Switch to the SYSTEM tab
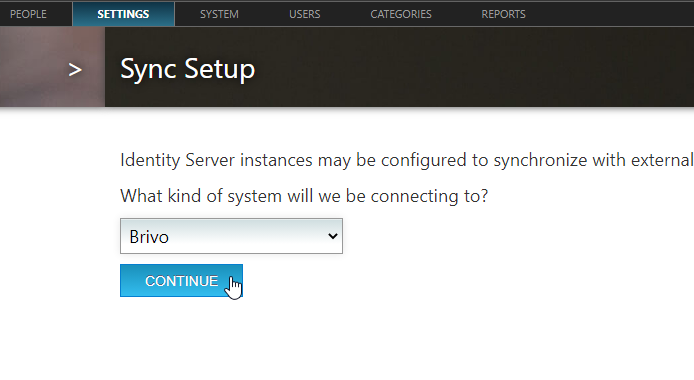This screenshot has width=694, height=380. click(219, 14)
